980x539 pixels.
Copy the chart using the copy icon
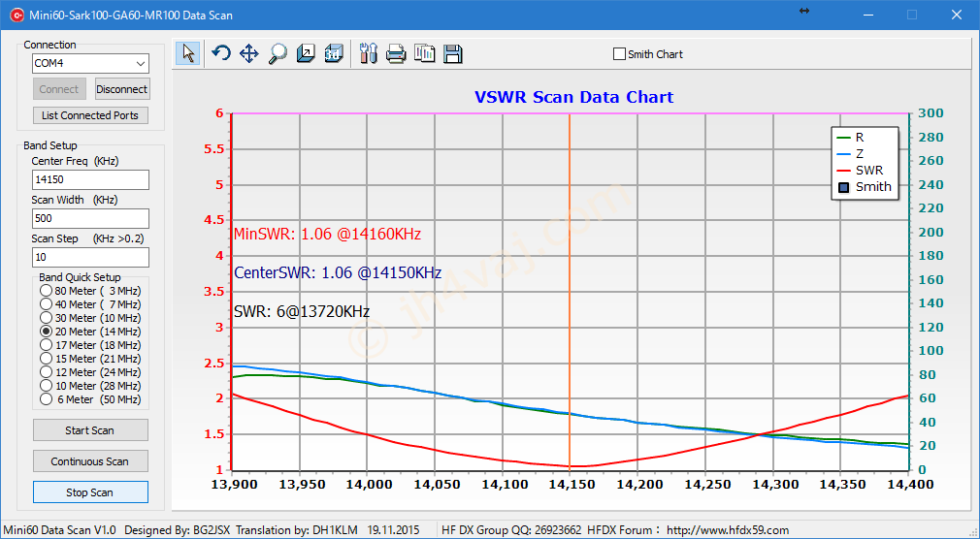coord(425,53)
